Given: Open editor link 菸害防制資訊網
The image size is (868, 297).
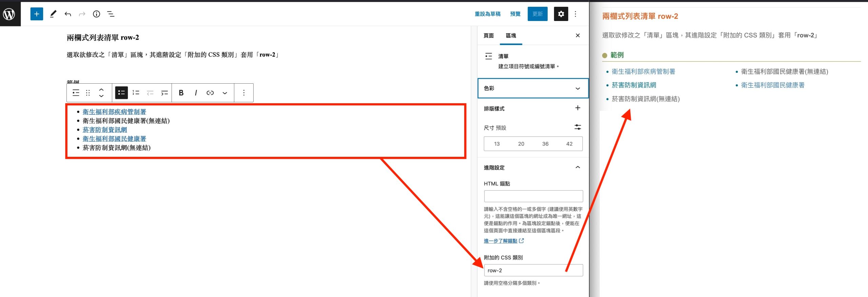Looking at the screenshot, I should 105,130.
